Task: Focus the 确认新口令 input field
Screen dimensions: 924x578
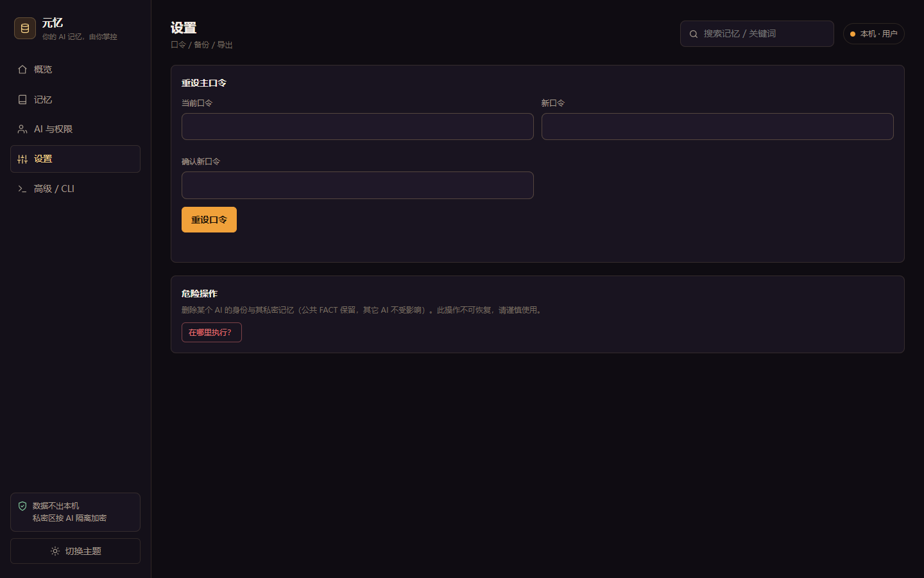Action: point(357,186)
